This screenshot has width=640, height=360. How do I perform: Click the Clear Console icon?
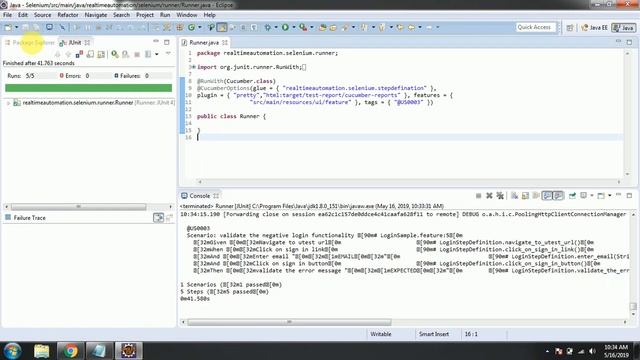click(514, 196)
